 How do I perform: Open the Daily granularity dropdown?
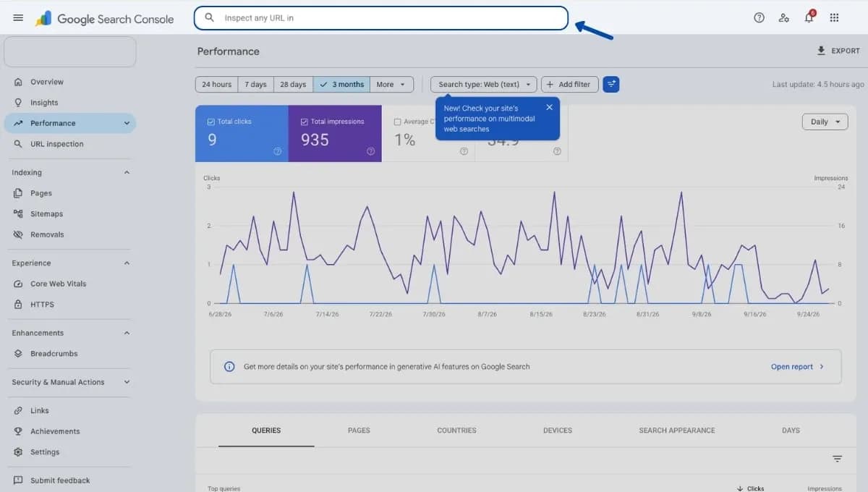tap(825, 122)
